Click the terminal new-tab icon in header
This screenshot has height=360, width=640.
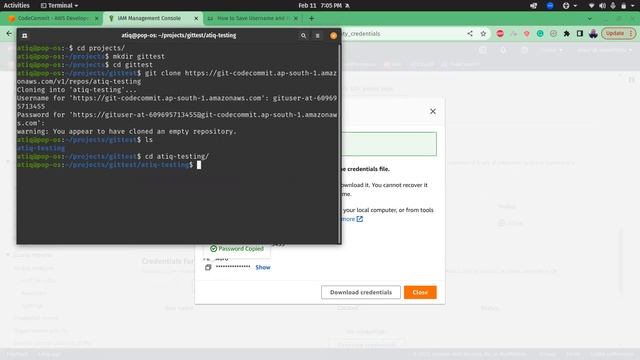(x=24, y=36)
